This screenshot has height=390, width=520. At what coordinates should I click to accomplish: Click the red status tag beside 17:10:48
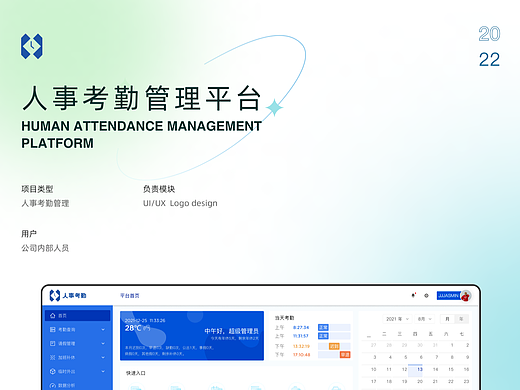tap(345, 355)
